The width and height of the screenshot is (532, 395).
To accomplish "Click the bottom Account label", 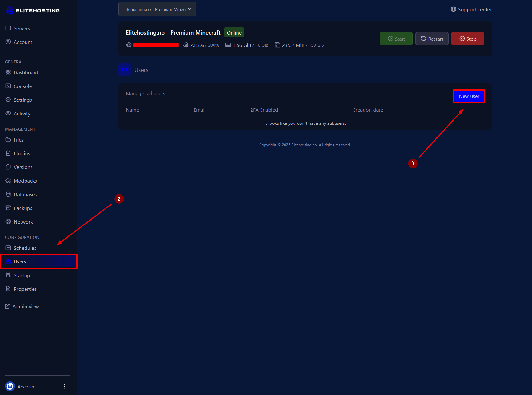I will [27, 387].
